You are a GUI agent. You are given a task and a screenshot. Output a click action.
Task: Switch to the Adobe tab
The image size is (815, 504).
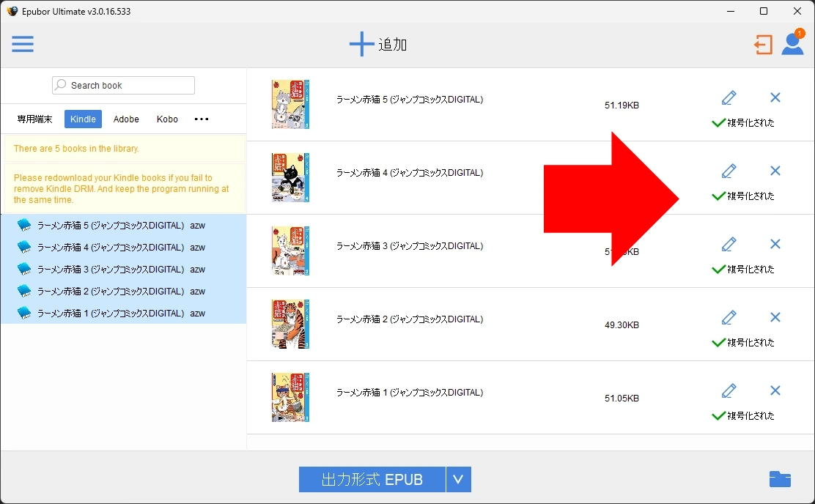point(126,119)
